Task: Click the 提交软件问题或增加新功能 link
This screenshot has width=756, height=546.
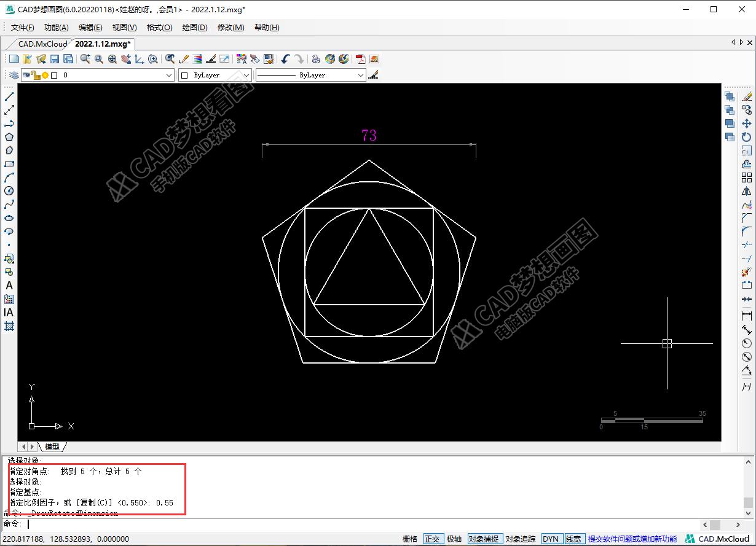Action: pyautogui.click(x=632, y=539)
